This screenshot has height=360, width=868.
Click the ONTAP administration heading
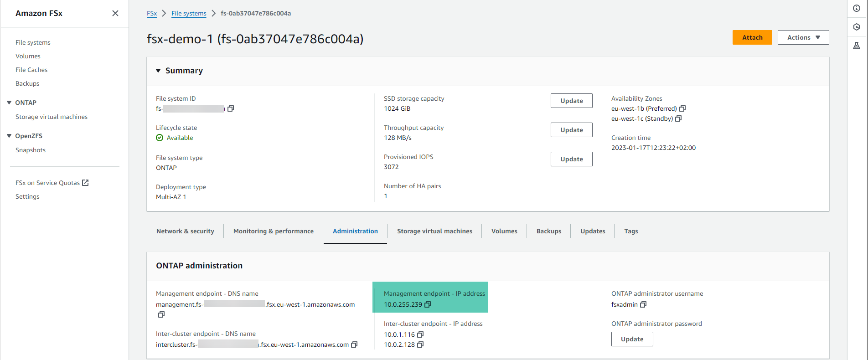point(199,266)
